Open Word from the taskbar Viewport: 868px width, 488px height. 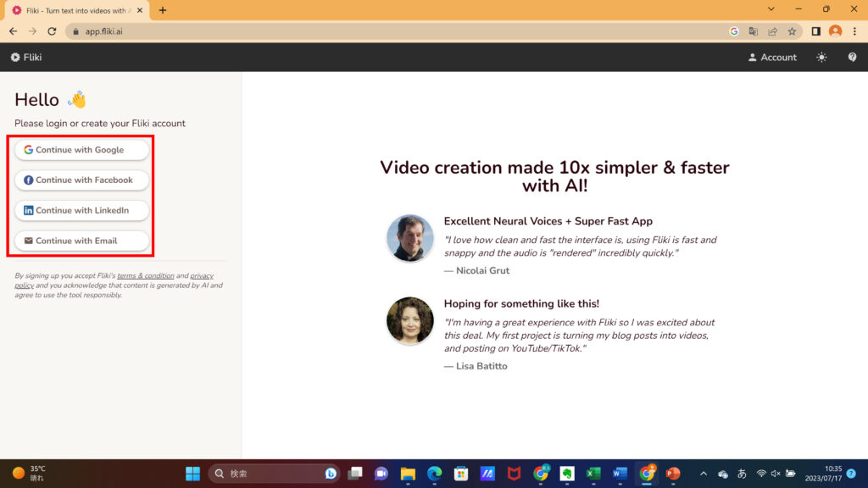tap(620, 474)
